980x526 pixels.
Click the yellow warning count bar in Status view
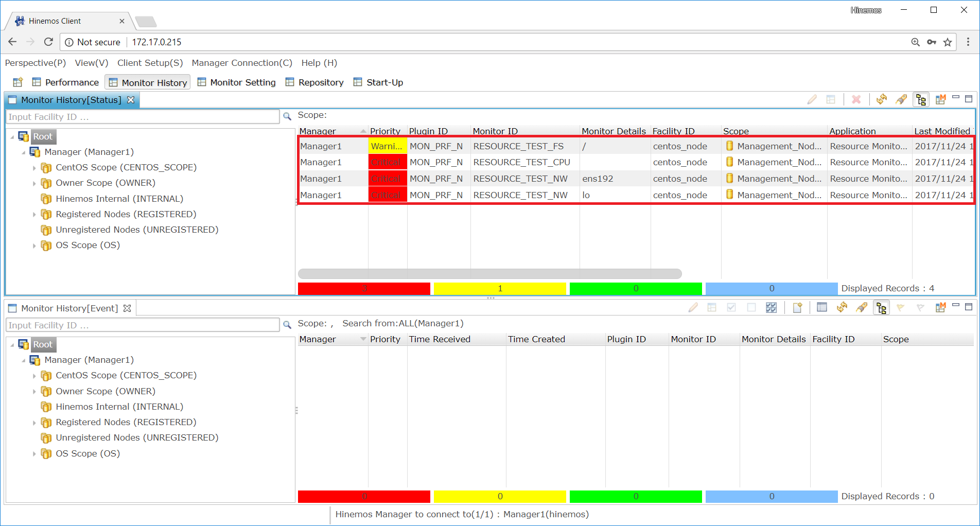[500, 289]
